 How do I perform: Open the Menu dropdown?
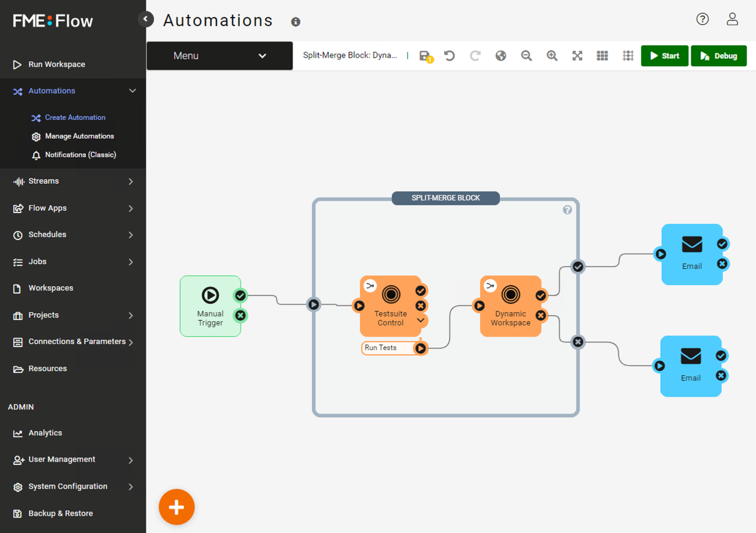(219, 55)
